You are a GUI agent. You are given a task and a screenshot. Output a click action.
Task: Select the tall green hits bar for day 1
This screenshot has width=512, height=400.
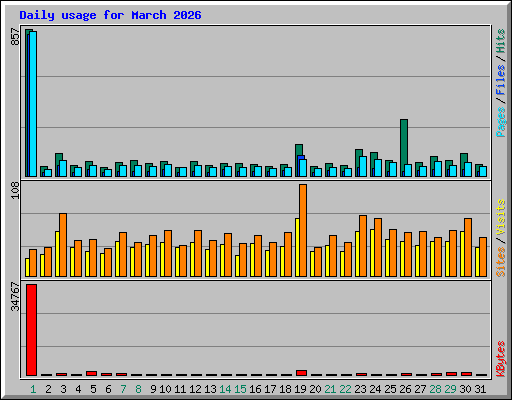[x=27, y=103]
